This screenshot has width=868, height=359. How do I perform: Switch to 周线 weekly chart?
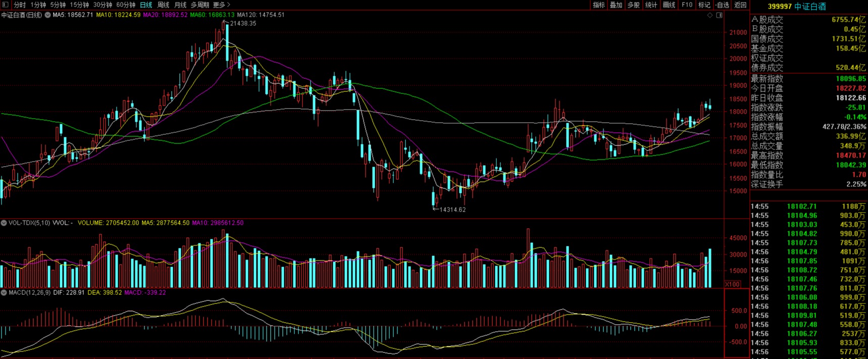click(x=163, y=5)
